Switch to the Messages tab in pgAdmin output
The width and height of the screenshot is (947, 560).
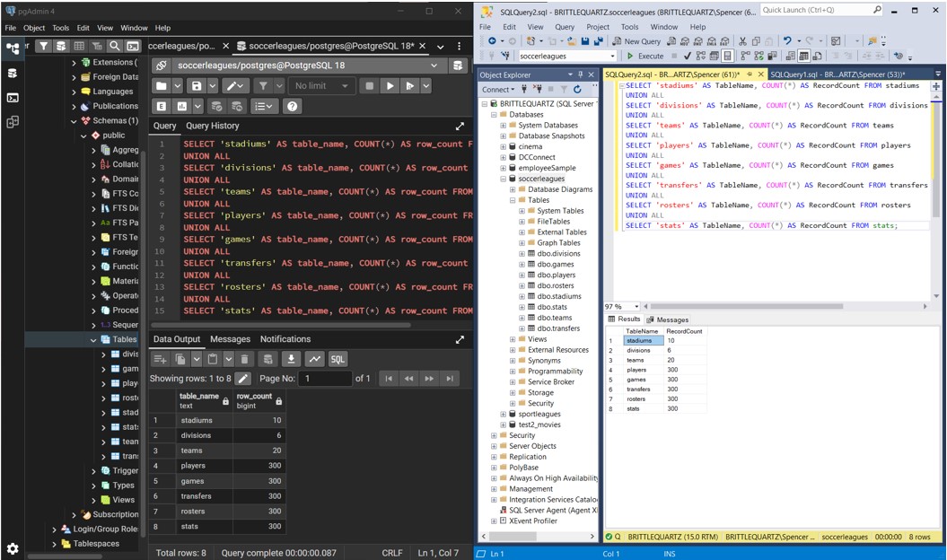(x=230, y=339)
